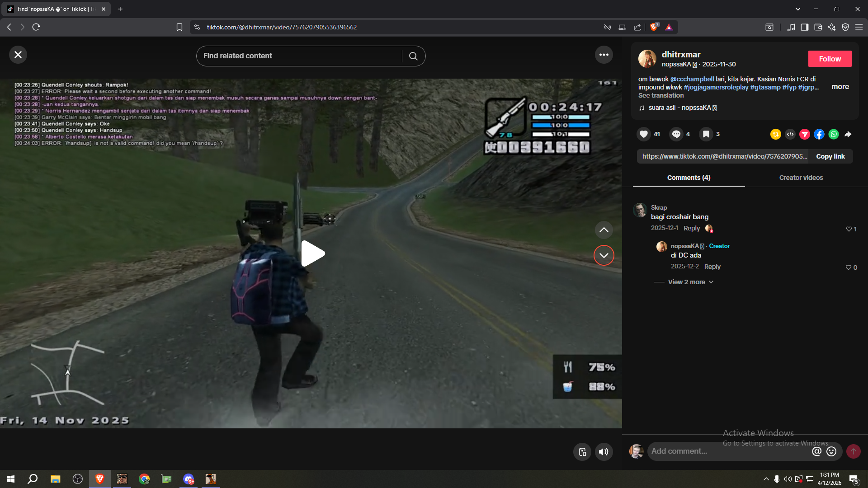Open the tab search dropdown arrow

(798, 9)
